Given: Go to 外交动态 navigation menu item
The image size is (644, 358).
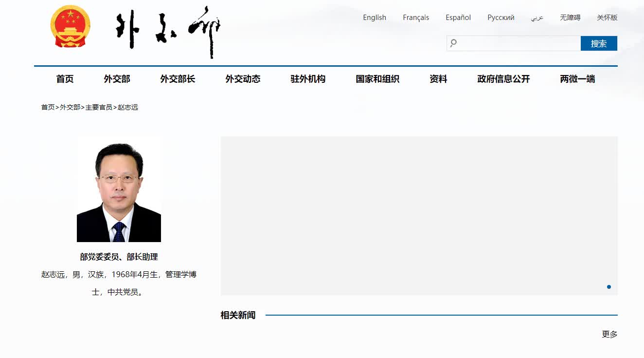Looking at the screenshot, I should pyautogui.click(x=243, y=79).
